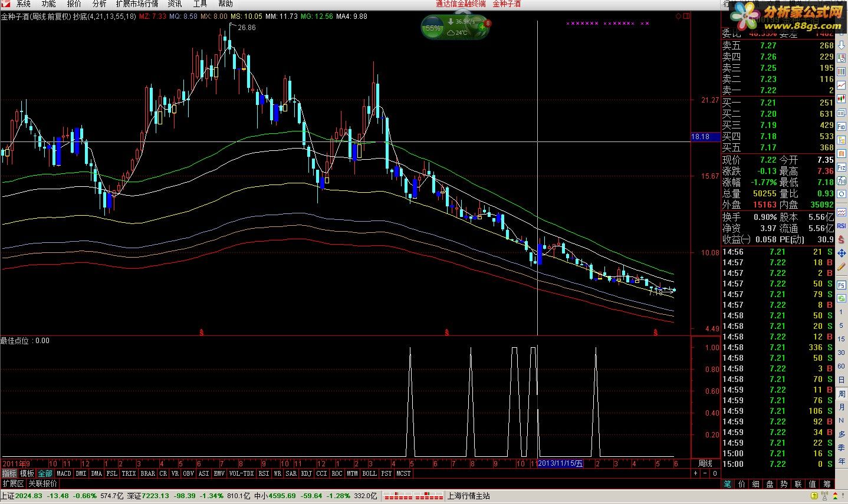The image size is (848, 504).
Task: Select the 价 tab in quote panel
Action: (742, 484)
